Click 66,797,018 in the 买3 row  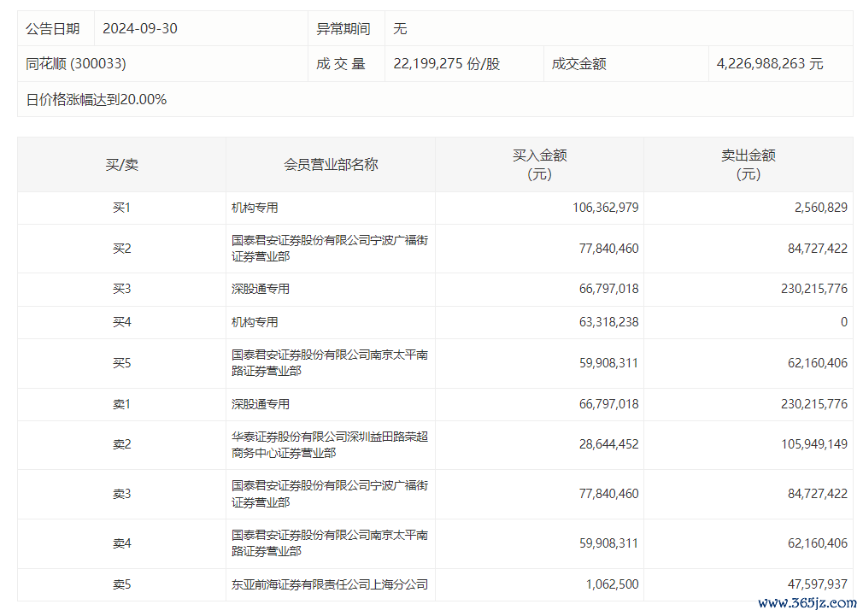coord(608,289)
